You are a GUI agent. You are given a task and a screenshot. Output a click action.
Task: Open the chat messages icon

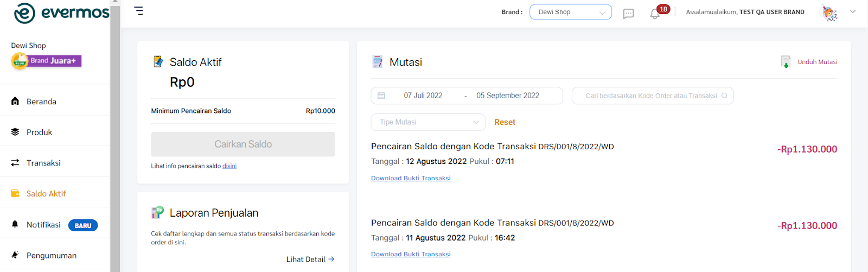(628, 14)
